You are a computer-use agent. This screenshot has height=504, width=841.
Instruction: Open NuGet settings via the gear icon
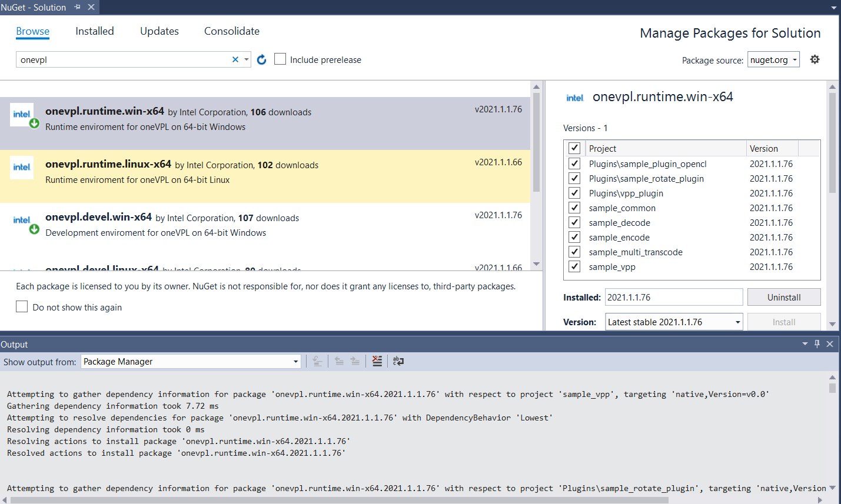coord(815,59)
